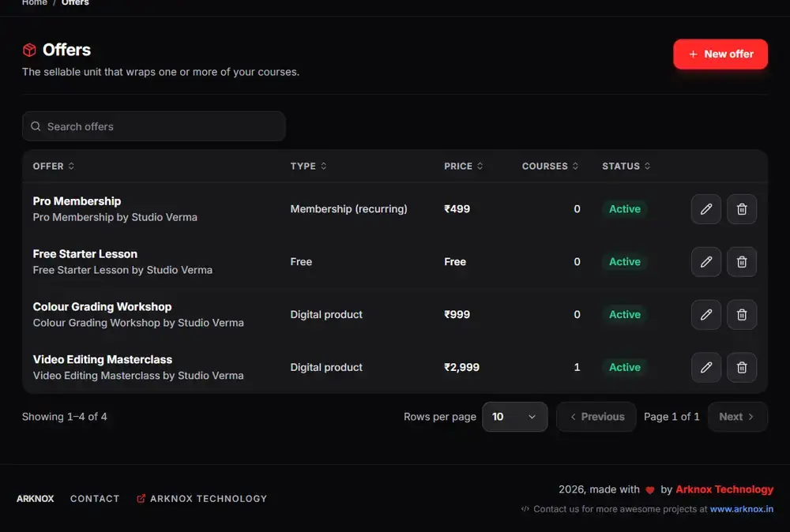The height and width of the screenshot is (532, 790).
Task: Select the Pro Membership offer title
Action: [x=77, y=201]
